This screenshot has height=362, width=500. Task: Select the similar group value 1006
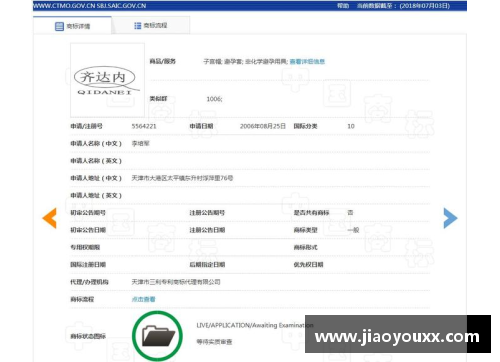[x=214, y=99]
